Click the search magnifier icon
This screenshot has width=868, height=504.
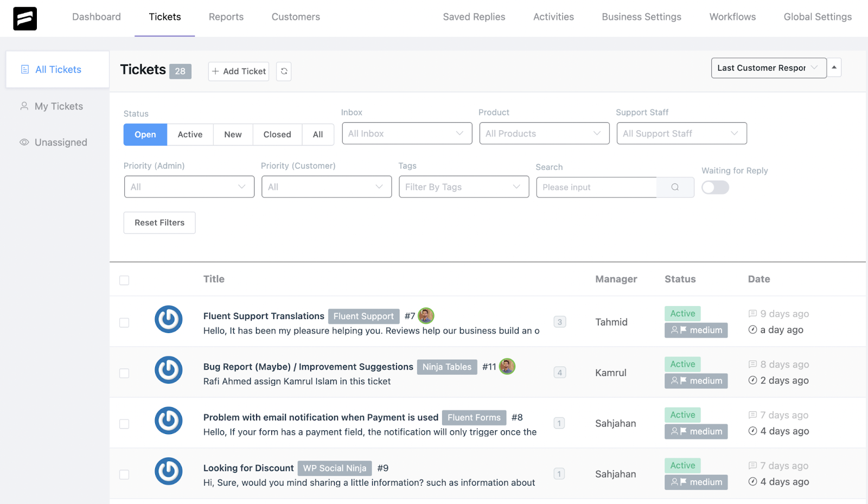[675, 187]
